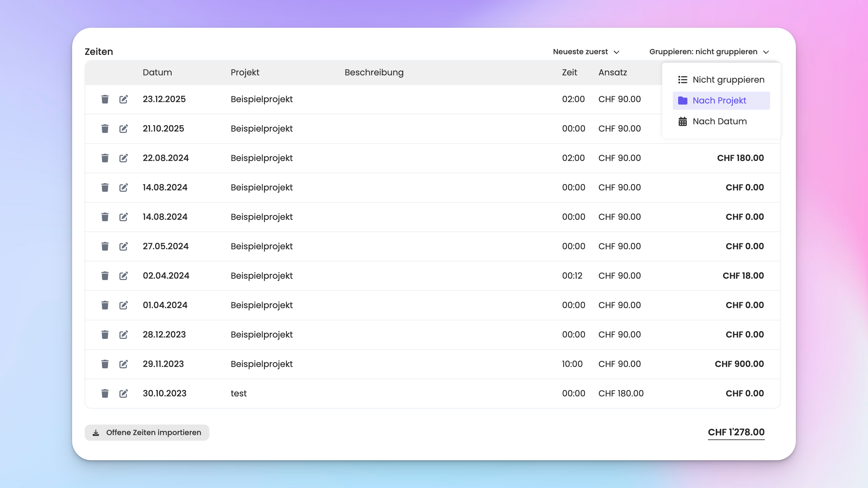Edit the 01.04.2024 time entry
868x488 pixels.
click(123, 305)
